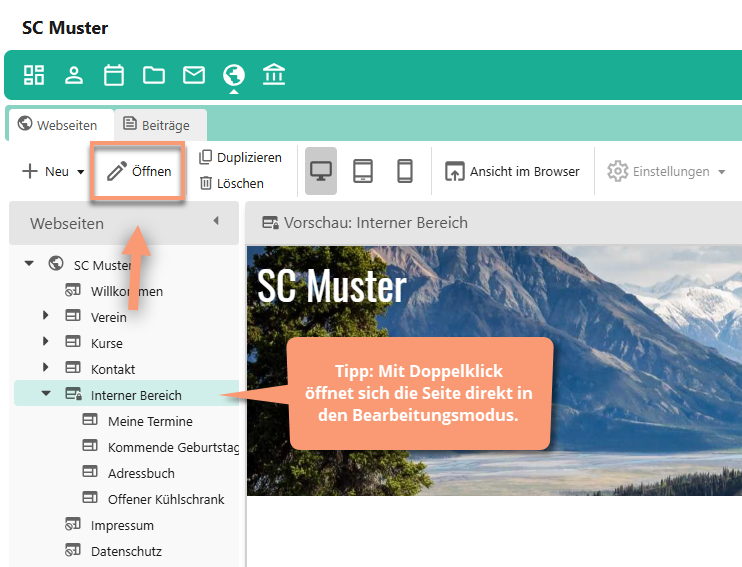The height and width of the screenshot is (567, 742).
Task: Select the Willkommen page
Action: point(127,291)
